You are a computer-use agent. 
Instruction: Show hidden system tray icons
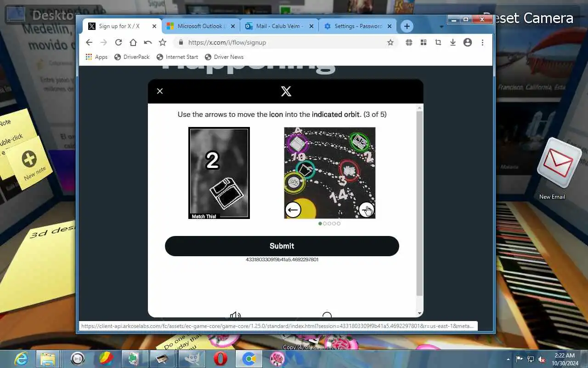(x=508, y=359)
